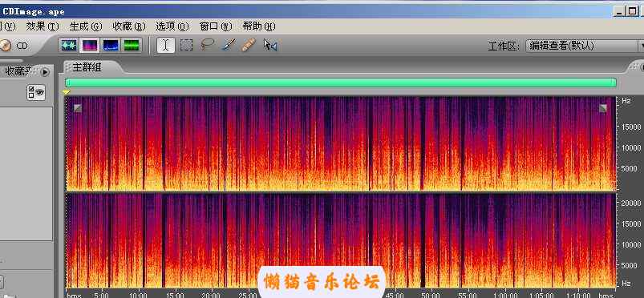Open the 选项(O) options menu
644x298 pixels.
[172, 26]
